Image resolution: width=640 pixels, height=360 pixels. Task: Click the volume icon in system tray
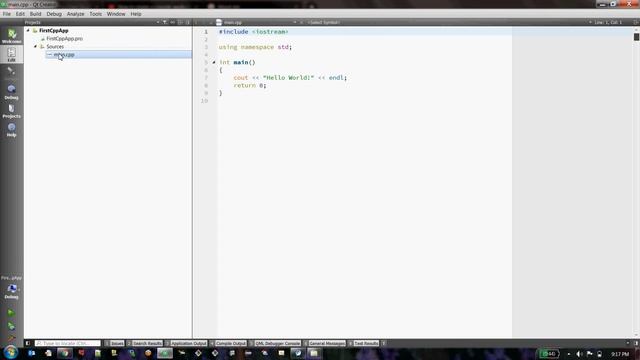580,354
